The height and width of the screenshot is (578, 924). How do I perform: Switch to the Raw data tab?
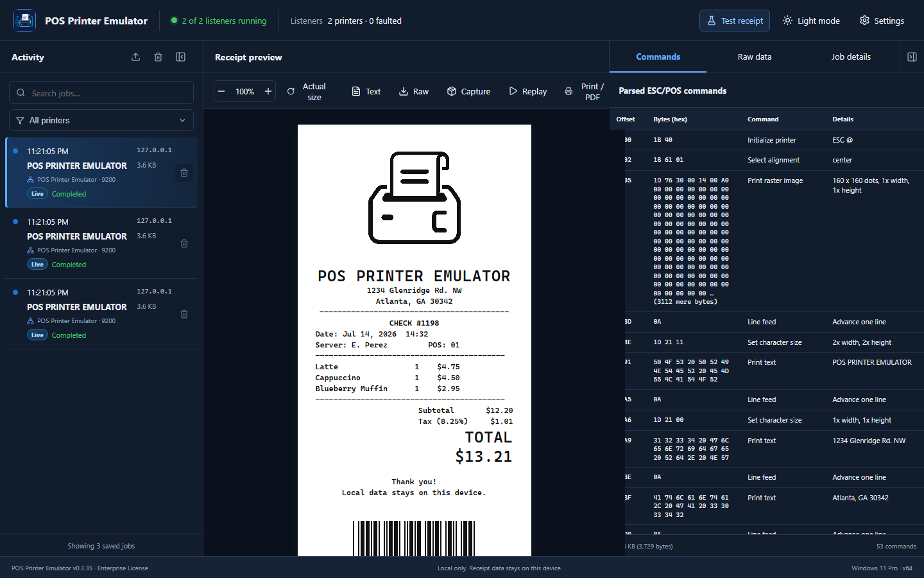755,57
